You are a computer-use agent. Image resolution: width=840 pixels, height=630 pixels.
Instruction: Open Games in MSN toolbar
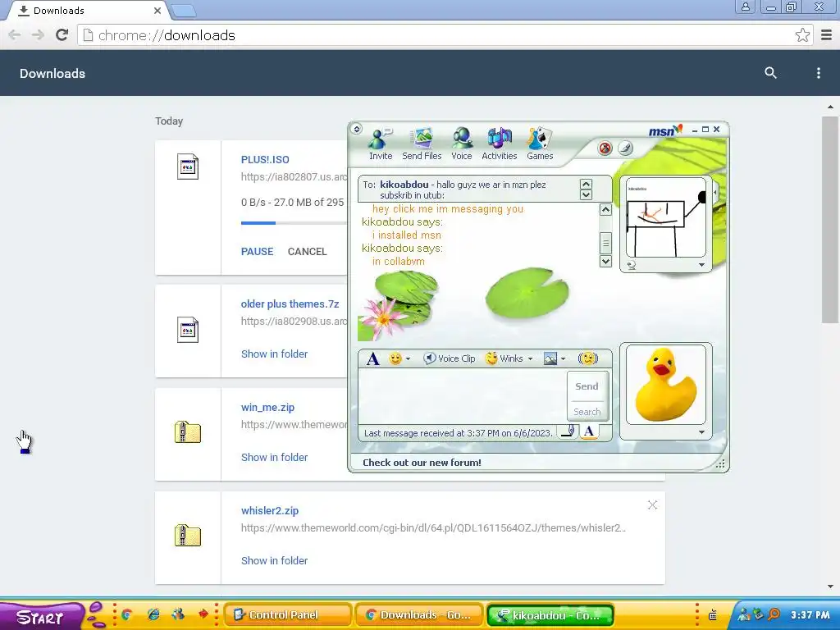click(x=540, y=144)
